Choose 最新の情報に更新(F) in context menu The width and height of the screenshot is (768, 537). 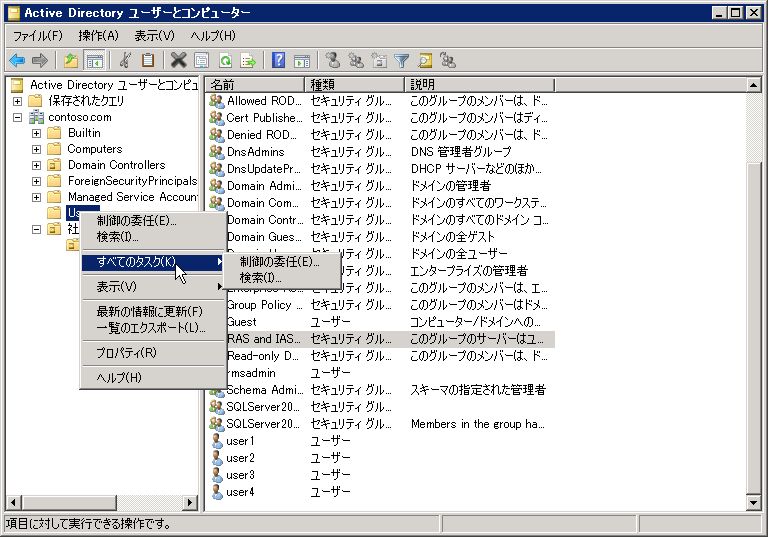[x=153, y=311]
